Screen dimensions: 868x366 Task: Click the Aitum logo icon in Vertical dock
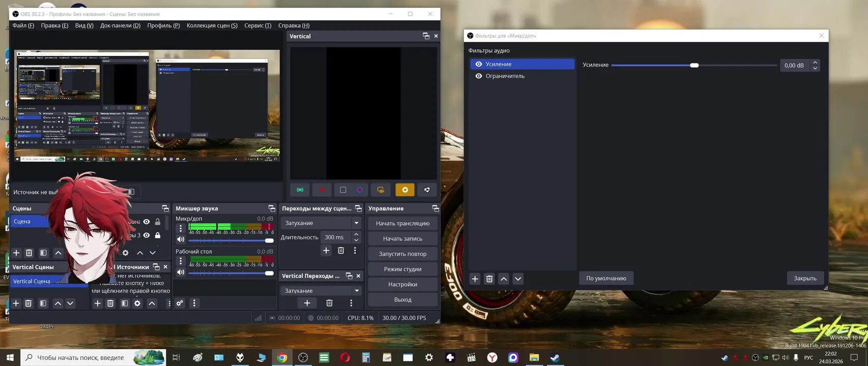[427, 190]
